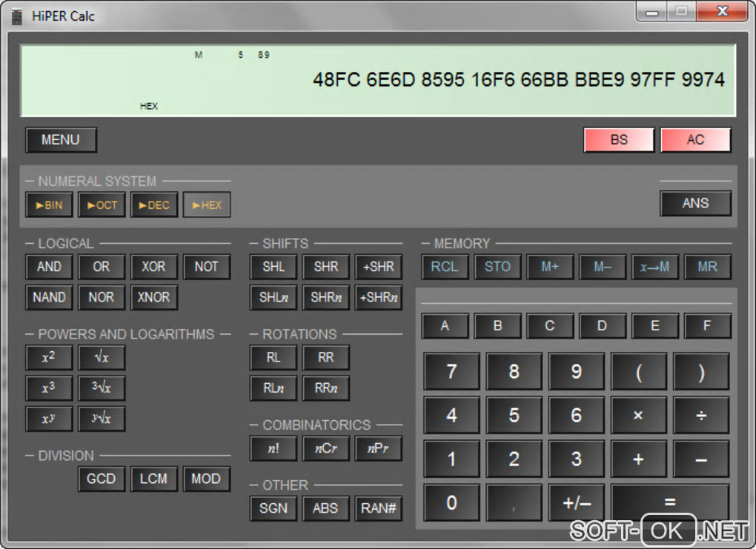This screenshot has height=549, width=756.
Task: Apply the NOT logical operator
Action: [207, 267]
